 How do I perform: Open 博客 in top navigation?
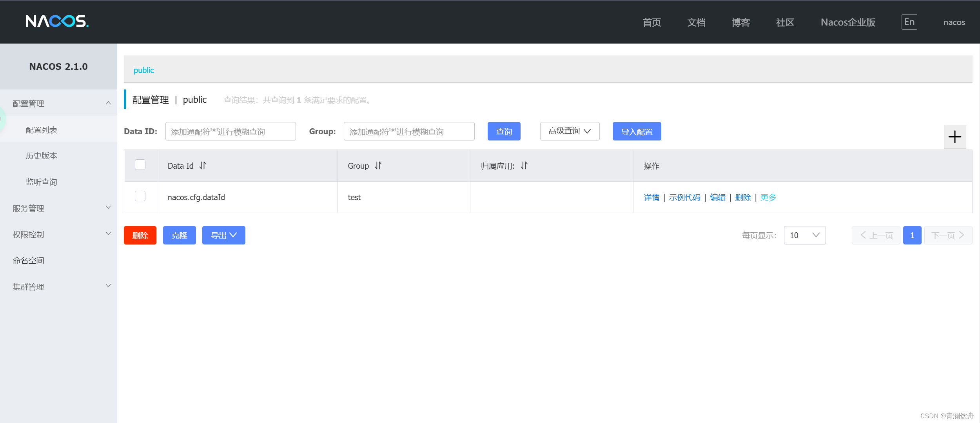740,22
